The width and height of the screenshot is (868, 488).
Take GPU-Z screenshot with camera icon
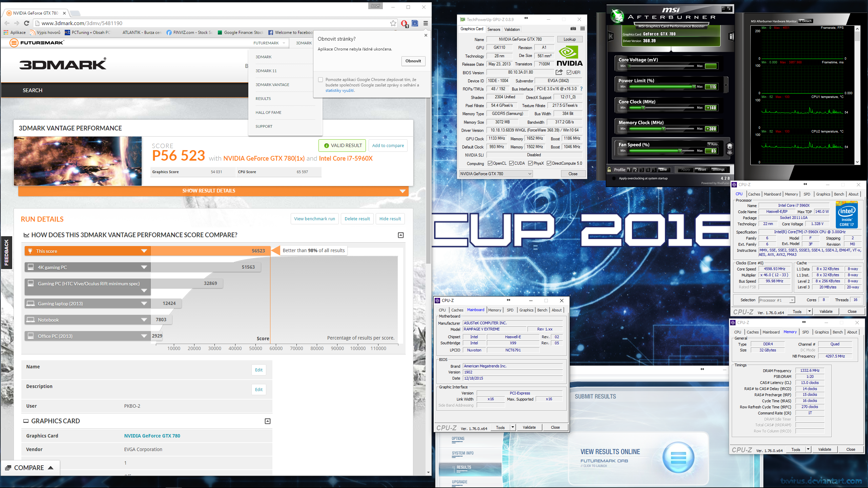click(573, 29)
